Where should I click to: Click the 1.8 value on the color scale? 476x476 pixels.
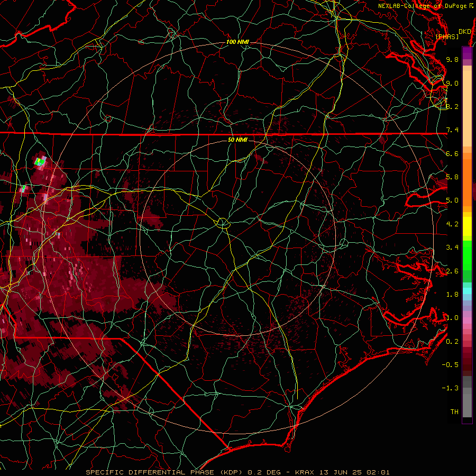(x=452, y=295)
